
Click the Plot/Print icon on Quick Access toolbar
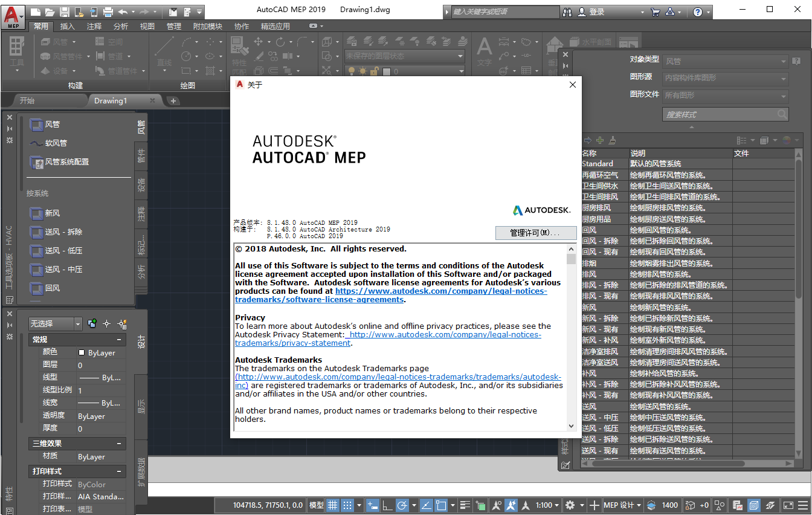(x=108, y=11)
